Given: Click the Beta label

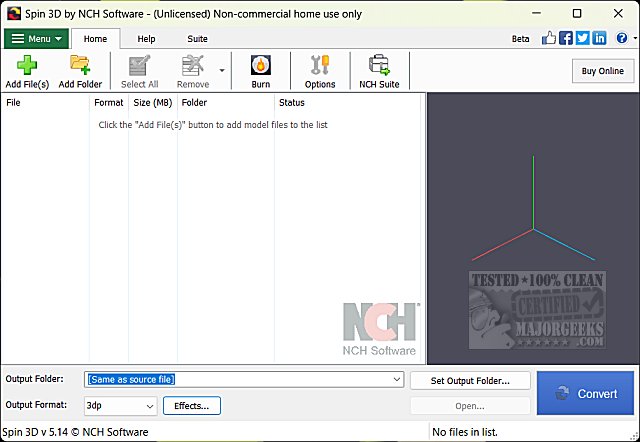Looking at the screenshot, I should 520,39.
